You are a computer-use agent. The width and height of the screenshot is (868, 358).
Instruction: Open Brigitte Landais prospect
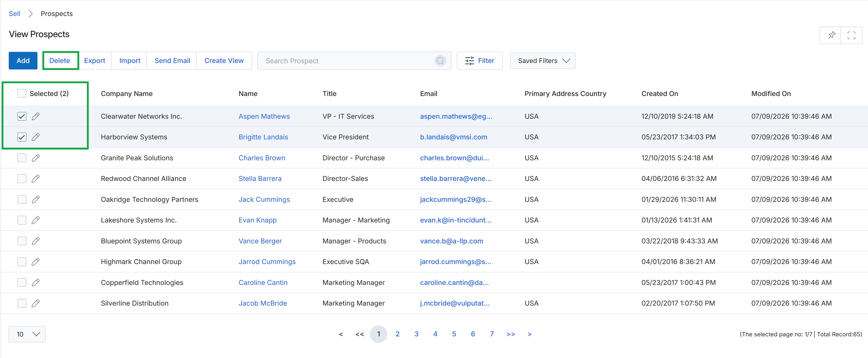coord(263,137)
